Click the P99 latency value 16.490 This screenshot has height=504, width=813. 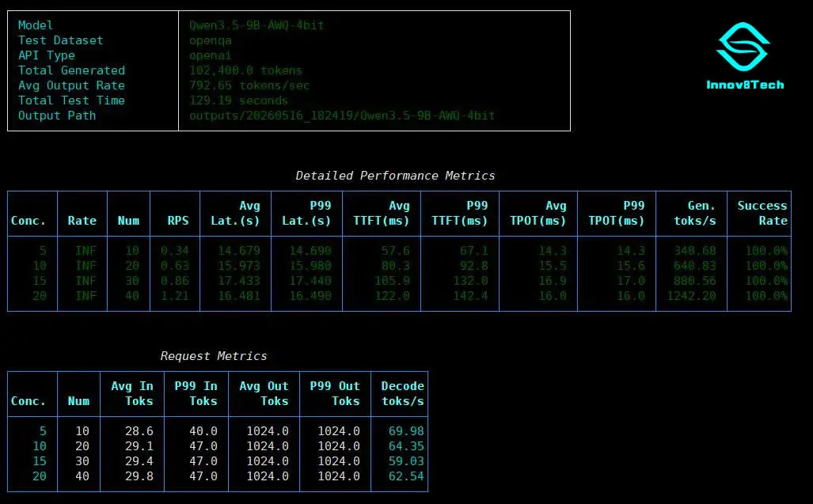pos(310,296)
